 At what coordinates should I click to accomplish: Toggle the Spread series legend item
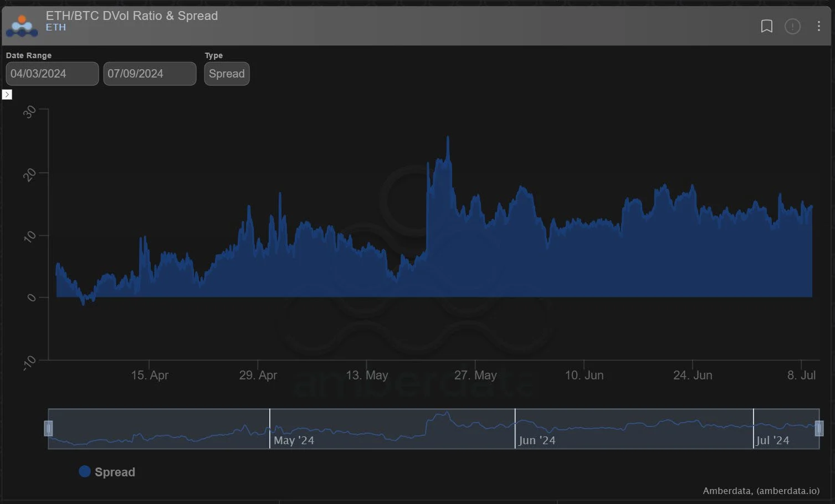107,472
